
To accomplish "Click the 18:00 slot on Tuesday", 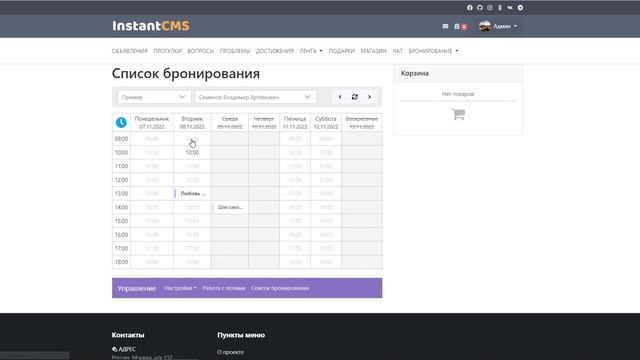I will [x=192, y=262].
